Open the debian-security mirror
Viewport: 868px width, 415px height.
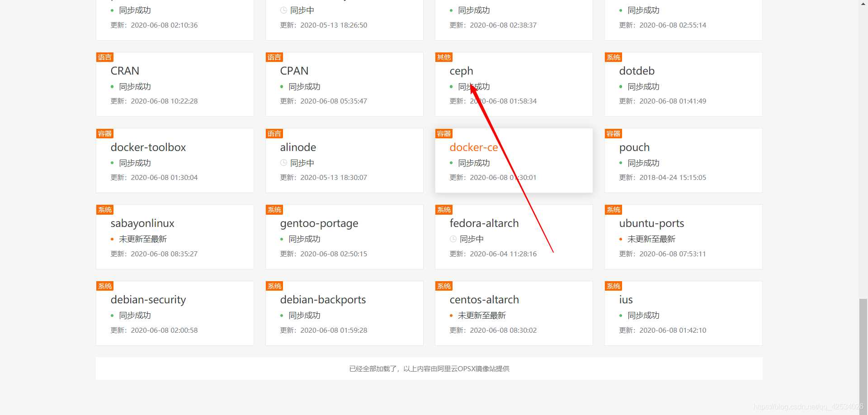[x=148, y=300]
